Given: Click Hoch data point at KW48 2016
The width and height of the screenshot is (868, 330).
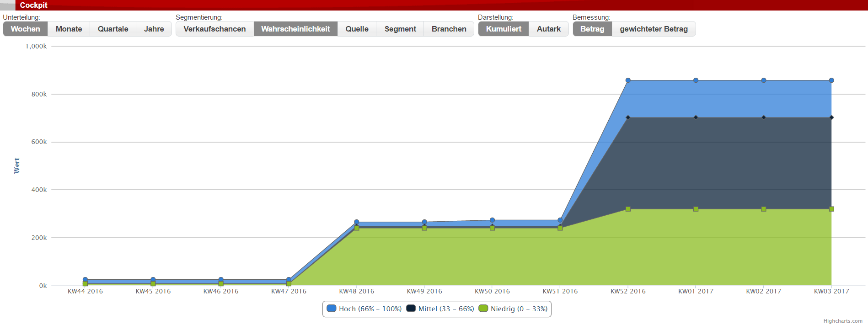Looking at the screenshot, I should (357, 222).
